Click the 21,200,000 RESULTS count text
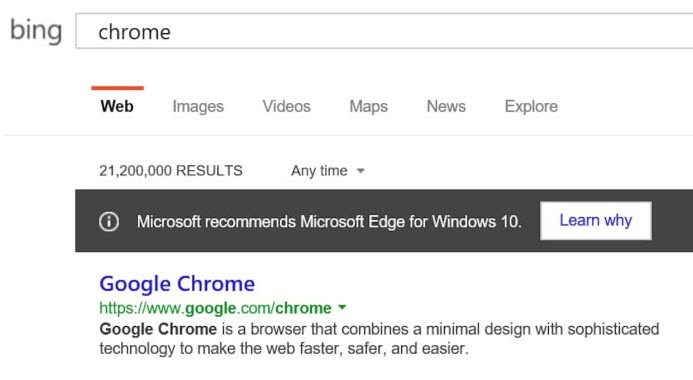693x380 pixels. click(171, 171)
